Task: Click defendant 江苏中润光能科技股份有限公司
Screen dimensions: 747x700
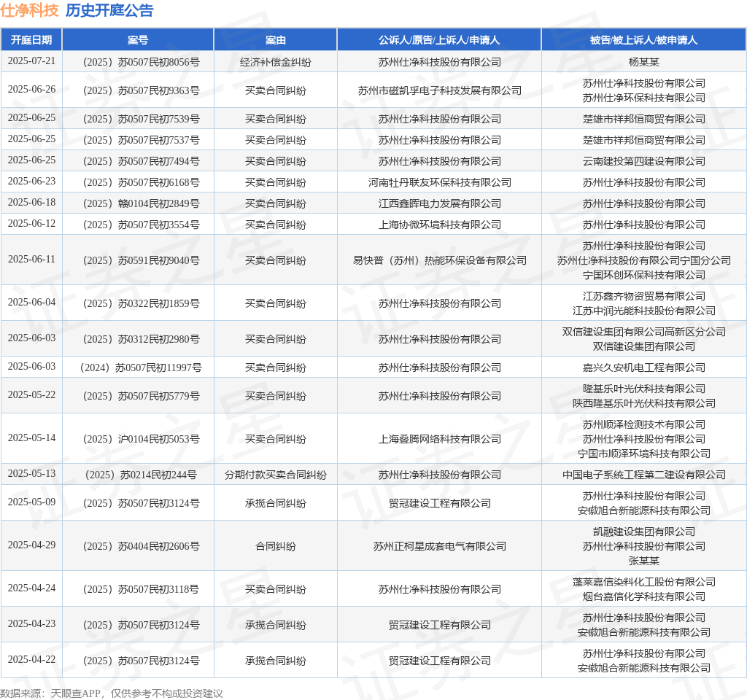Action: click(643, 311)
